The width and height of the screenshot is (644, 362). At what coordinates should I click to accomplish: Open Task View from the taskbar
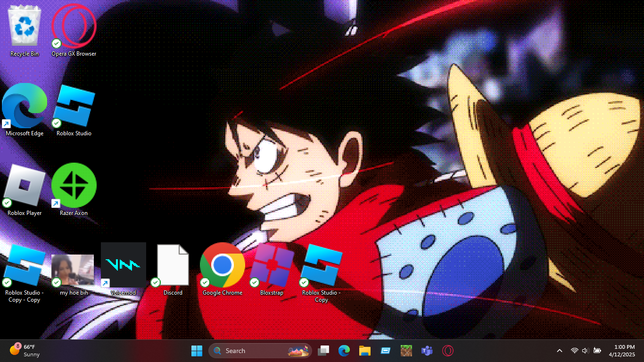(x=323, y=351)
